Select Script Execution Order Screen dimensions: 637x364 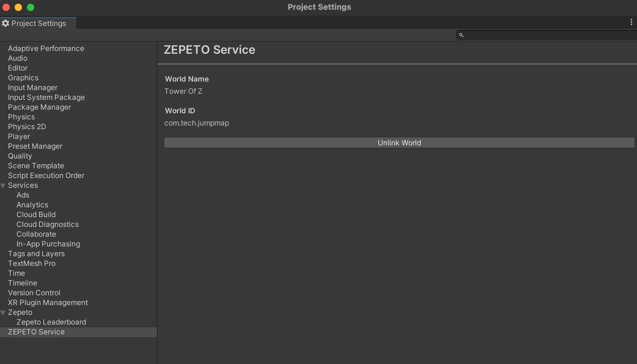click(46, 176)
